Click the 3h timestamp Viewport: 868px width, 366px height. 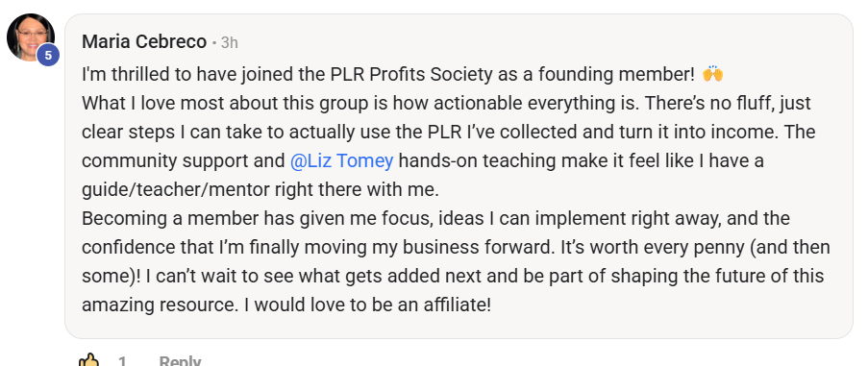click(229, 42)
